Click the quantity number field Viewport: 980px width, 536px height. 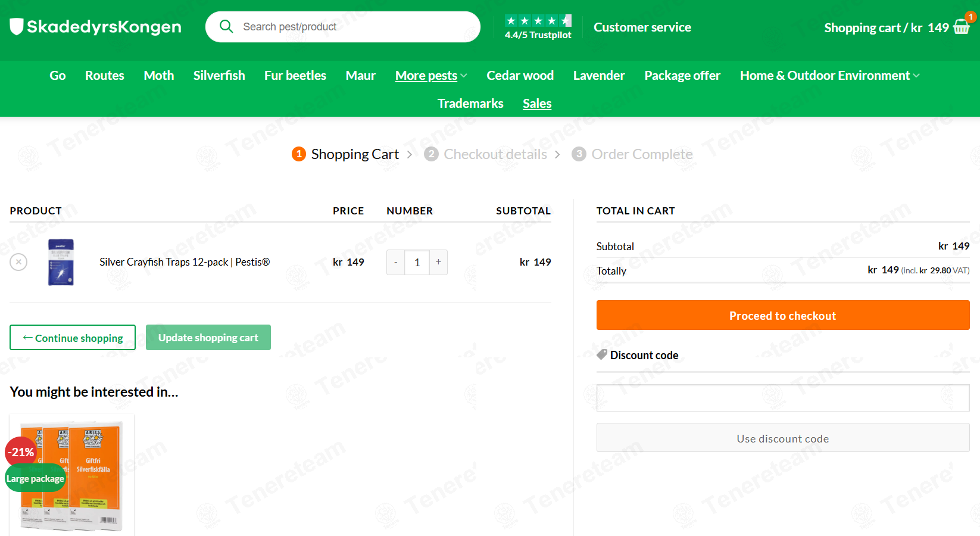point(417,262)
